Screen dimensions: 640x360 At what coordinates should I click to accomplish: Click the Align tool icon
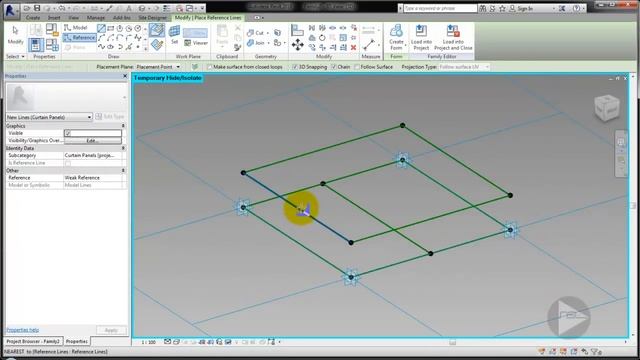[x=298, y=29]
